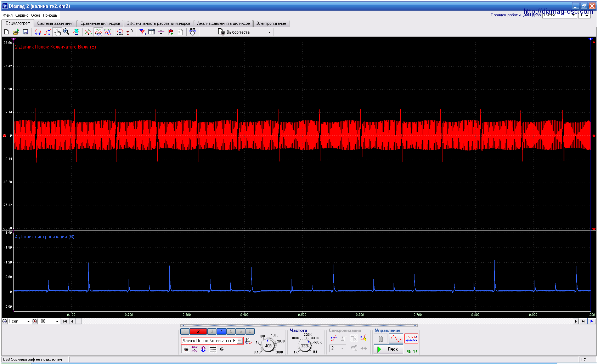Adjust the 333K frequency knob
The height and width of the screenshot is (364, 598).
pos(305,346)
